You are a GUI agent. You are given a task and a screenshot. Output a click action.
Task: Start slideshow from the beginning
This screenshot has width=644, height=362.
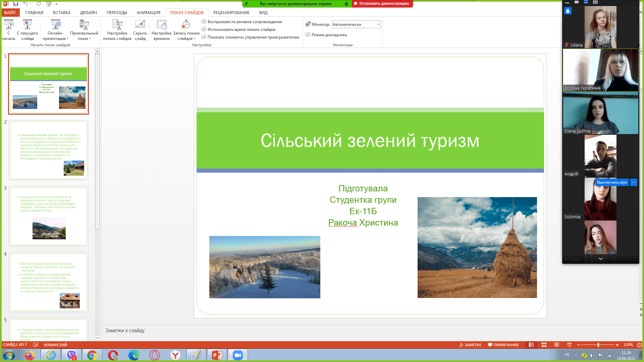click(x=9, y=30)
